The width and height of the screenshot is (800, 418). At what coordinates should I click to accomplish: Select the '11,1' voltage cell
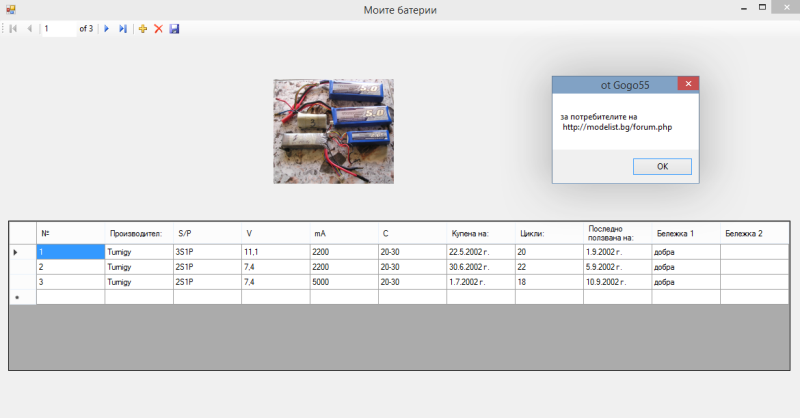point(274,252)
